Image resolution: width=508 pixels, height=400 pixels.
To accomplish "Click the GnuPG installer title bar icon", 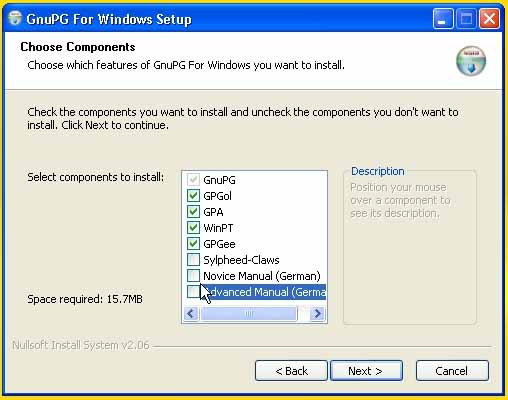I will coord(14,18).
